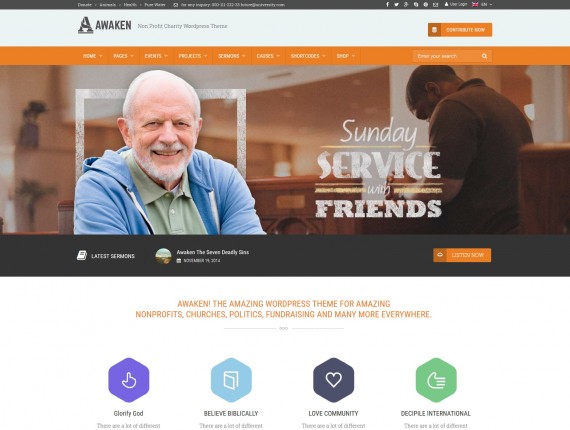Click the search magnifier icon
Image resolution: width=570 pixels, height=430 pixels.
(x=484, y=56)
